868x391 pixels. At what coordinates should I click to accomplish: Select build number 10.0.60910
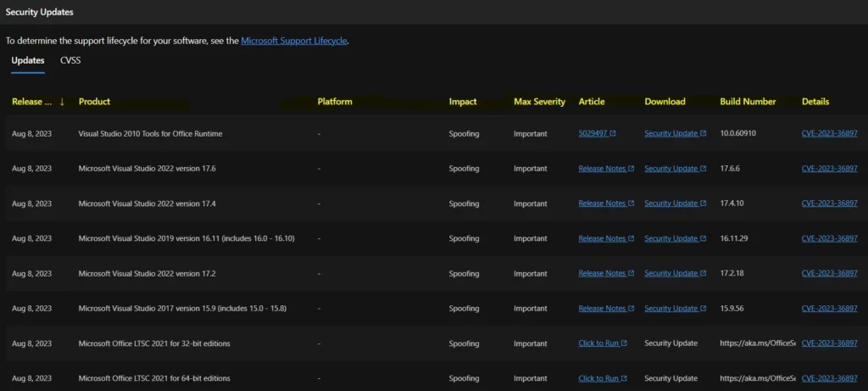738,133
